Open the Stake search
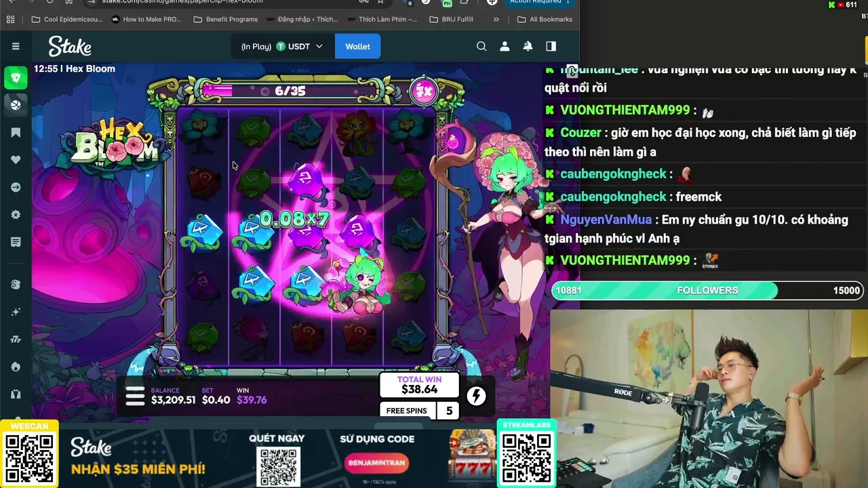The width and height of the screenshot is (868, 488). (x=481, y=46)
